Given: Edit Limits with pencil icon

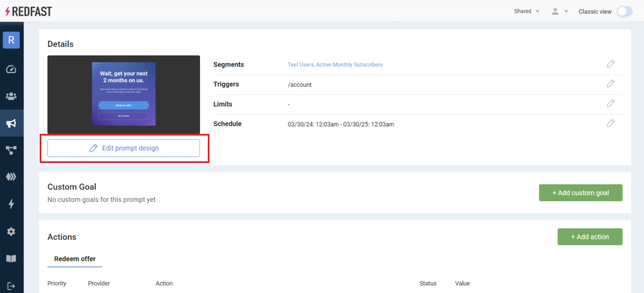Looking at the screenshot, I should pos(611,103).
